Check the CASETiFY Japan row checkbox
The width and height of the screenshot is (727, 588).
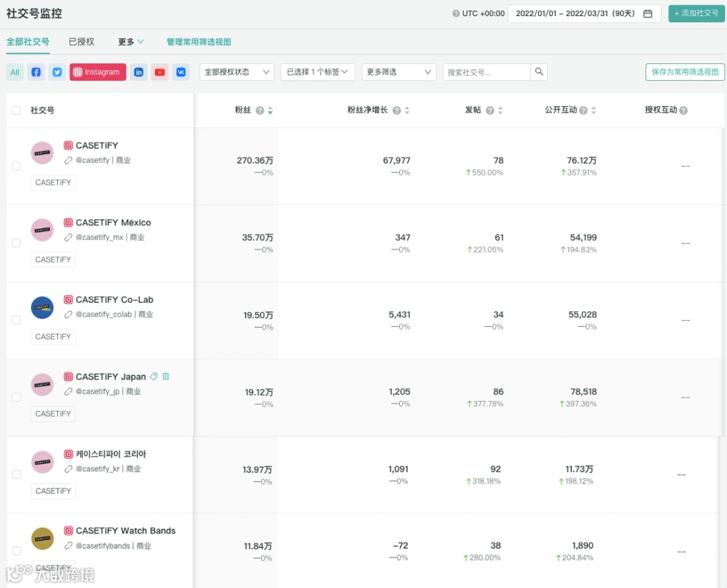16,397
